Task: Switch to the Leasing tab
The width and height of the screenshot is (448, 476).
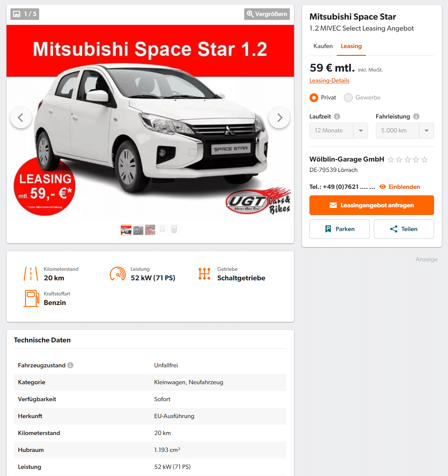Action: pos(351,46)
